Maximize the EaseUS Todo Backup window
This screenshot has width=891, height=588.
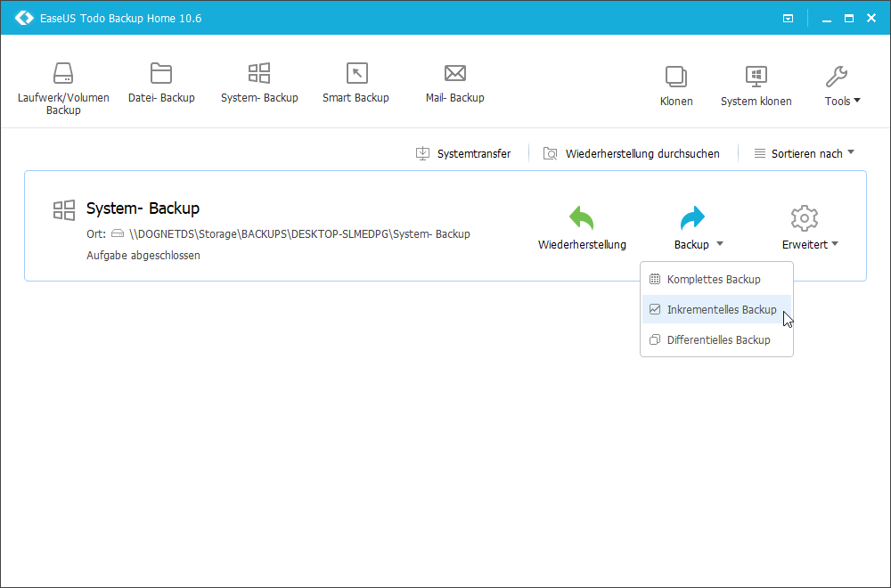tap(849, 18)
